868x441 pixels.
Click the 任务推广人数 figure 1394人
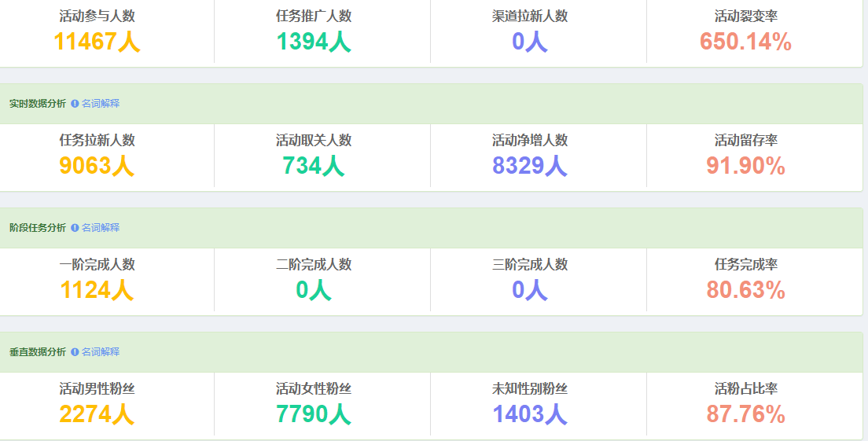[313, 42]
